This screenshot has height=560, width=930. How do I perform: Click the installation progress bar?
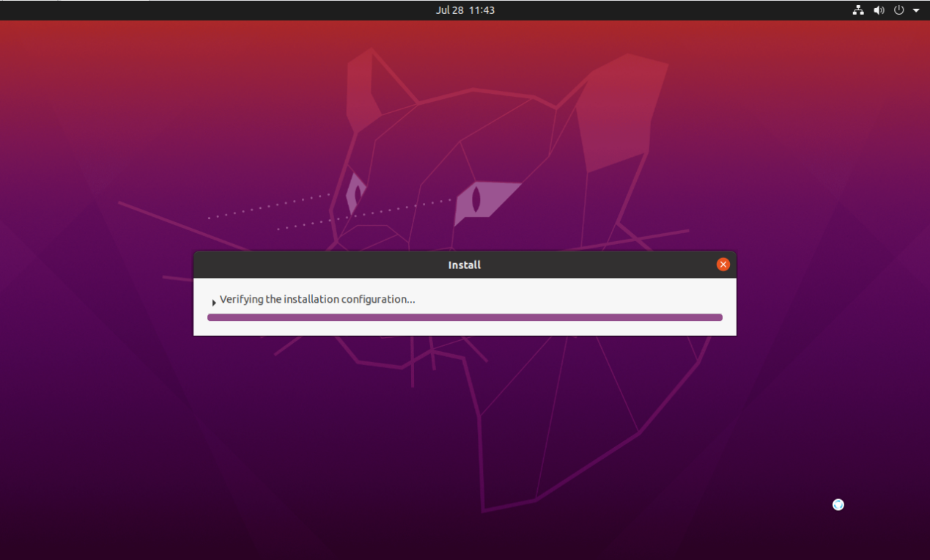click(x=465, y=317)
